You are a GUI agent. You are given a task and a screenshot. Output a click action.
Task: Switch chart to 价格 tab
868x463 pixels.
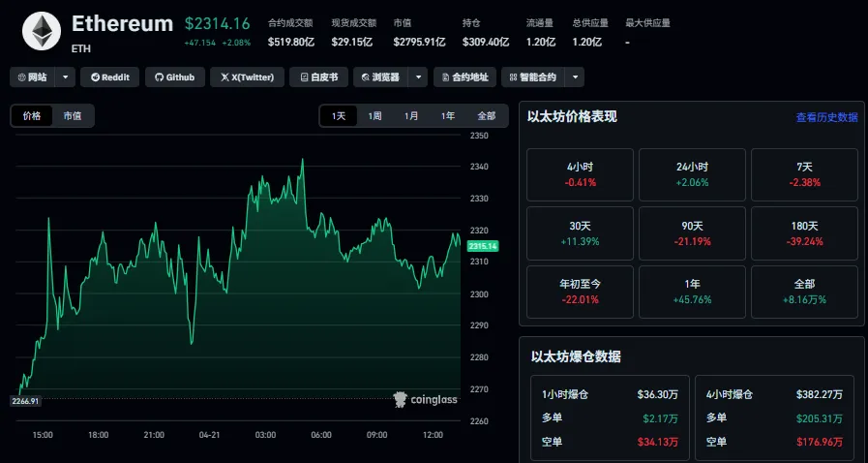32,116
